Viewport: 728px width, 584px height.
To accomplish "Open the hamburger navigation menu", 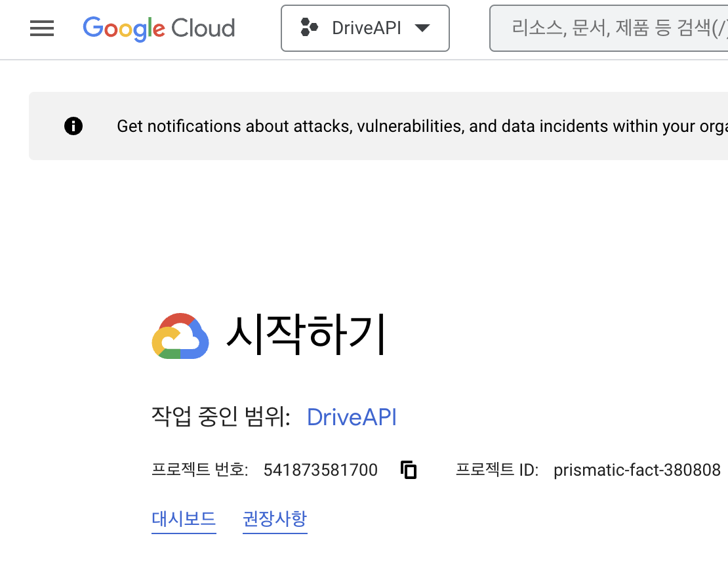I will (42, 28).
